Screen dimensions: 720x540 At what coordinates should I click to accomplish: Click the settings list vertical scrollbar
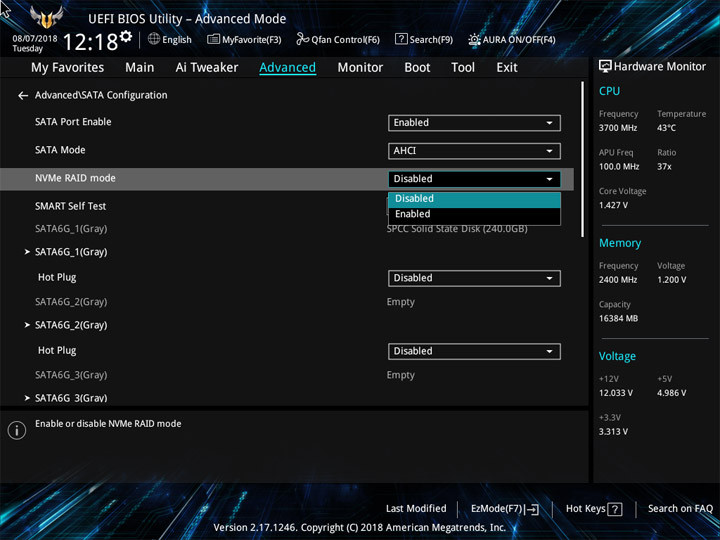(583, 159)
